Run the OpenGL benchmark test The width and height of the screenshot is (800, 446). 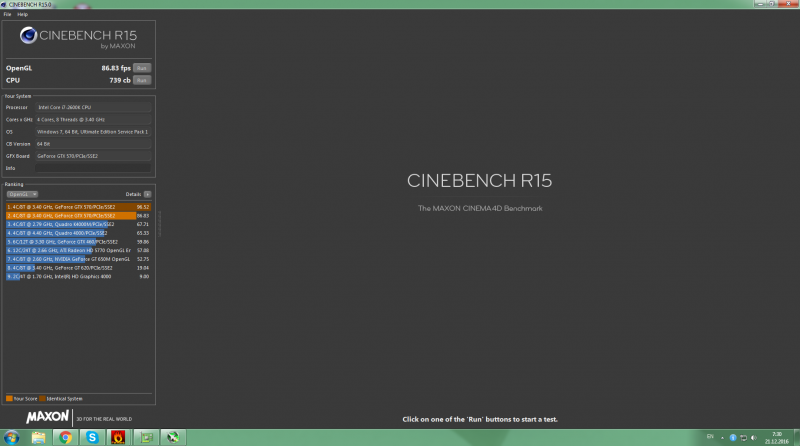(142, 68)
